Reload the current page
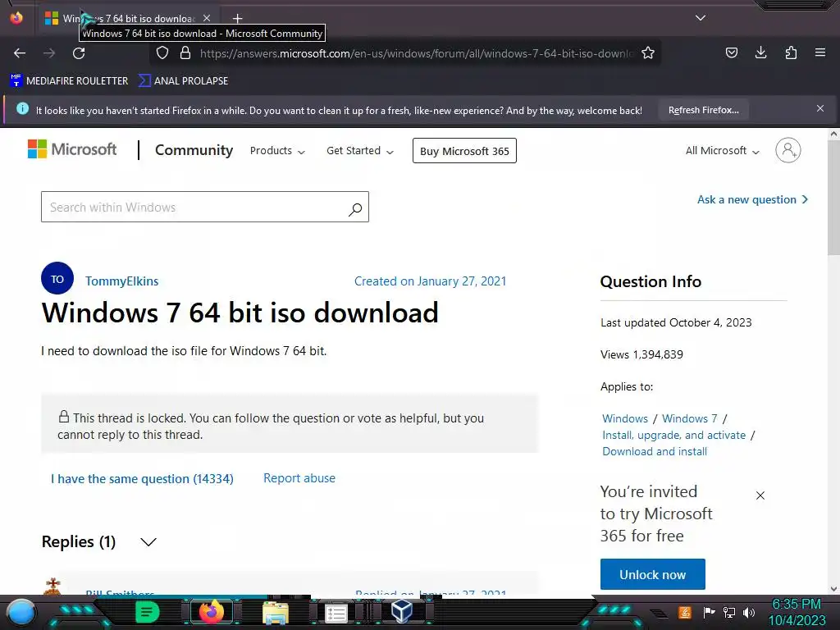Viewport: 840px width, 630px height. click(79, 53)
